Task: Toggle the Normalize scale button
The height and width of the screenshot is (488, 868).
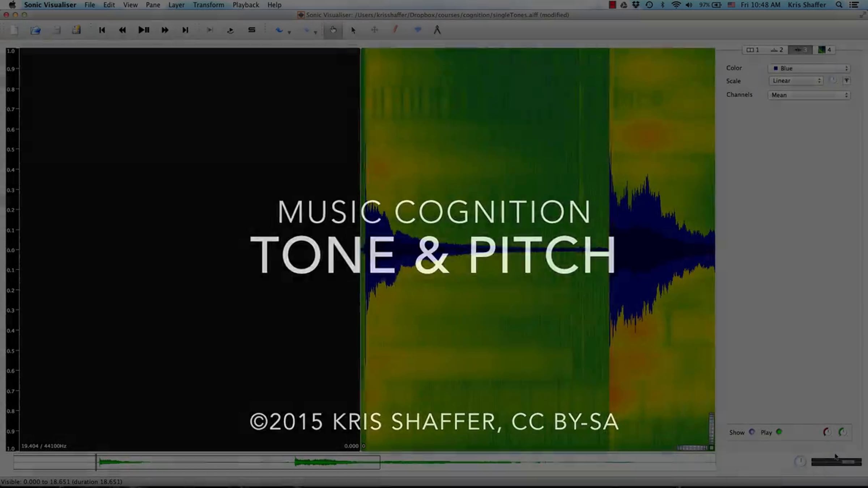Action: [847, 81]
